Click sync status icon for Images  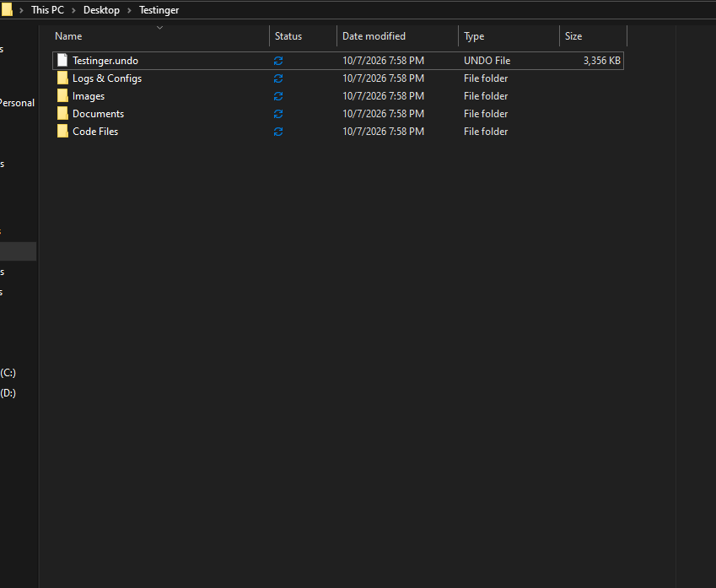(278, 96)
